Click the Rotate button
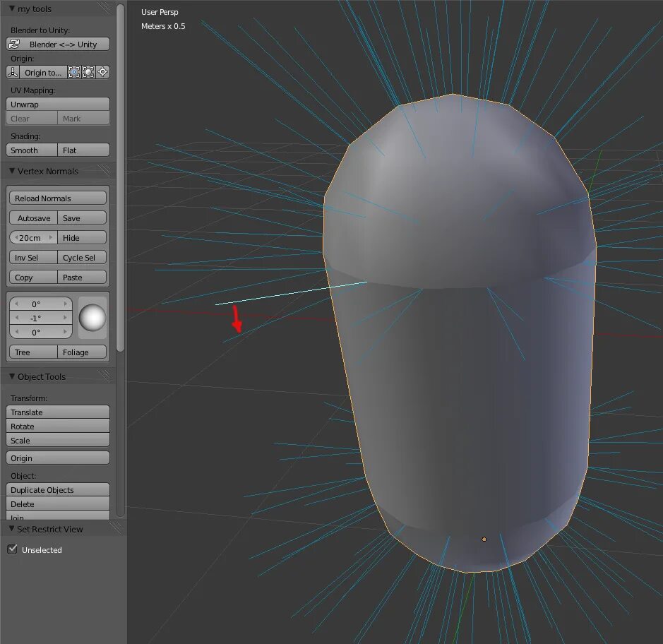663x644 pixels. pos(58,427)
